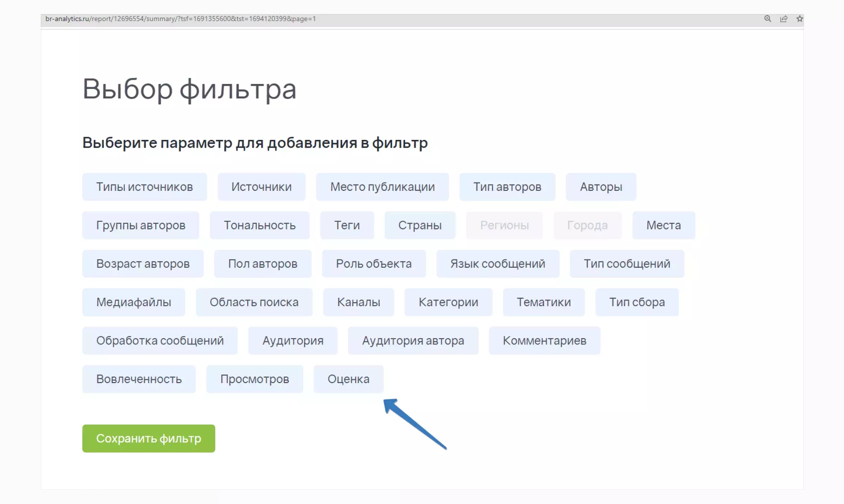This screenshot has height=504, width=844.
Task: Click the URL in the address bar
Action: coord(180,20)
